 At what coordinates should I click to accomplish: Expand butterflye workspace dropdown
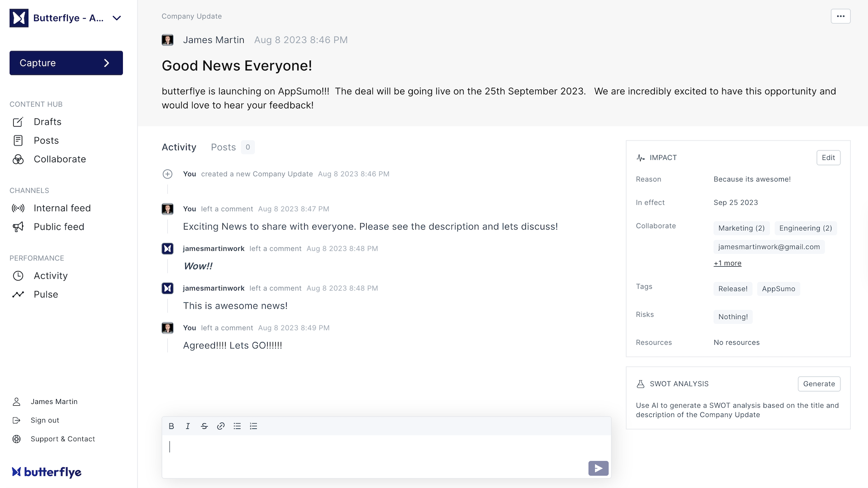tap(117, 18)
